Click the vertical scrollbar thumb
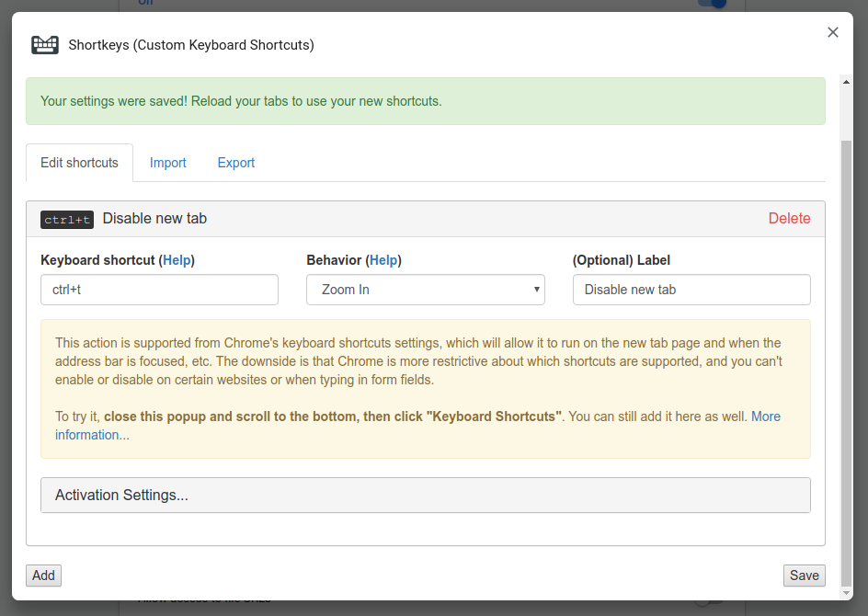868x616 pixels. tap(846, 362)
